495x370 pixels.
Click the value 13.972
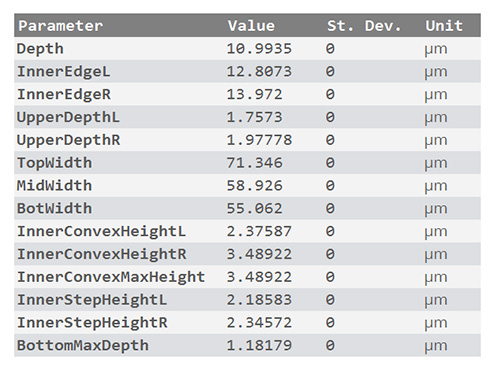(x=254, y=94)
